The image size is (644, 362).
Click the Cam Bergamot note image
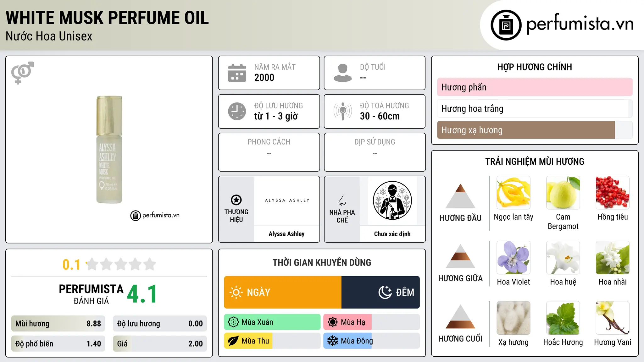pos(563,193)
